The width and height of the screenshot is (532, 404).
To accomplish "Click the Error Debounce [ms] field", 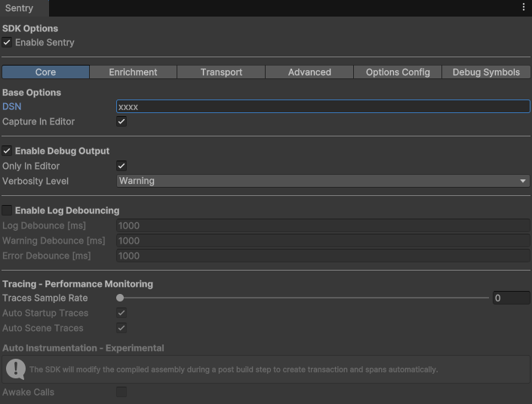I will click(x=323, y=256).
